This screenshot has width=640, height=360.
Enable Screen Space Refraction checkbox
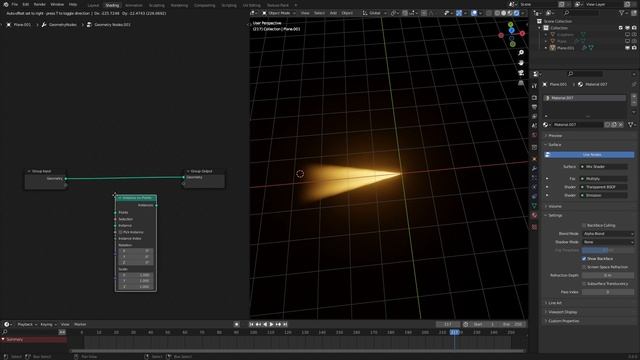[x=584, y=267]
